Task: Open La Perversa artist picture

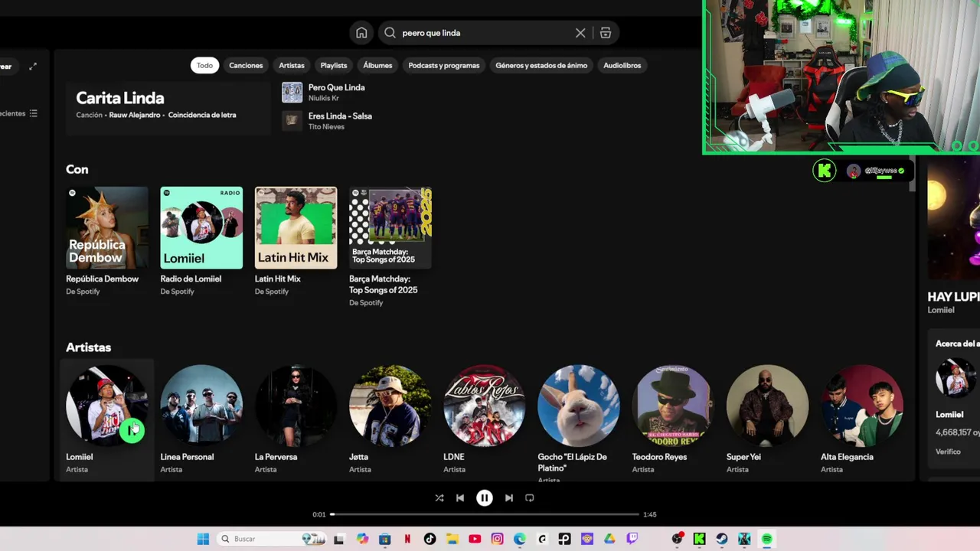Action: [296, 406]
